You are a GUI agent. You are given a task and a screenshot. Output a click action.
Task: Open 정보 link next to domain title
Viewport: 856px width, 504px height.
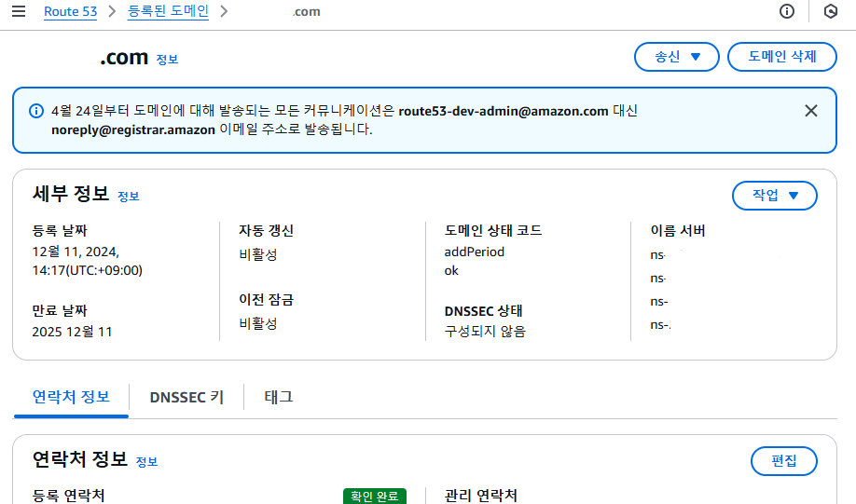[x=167, y=60]
